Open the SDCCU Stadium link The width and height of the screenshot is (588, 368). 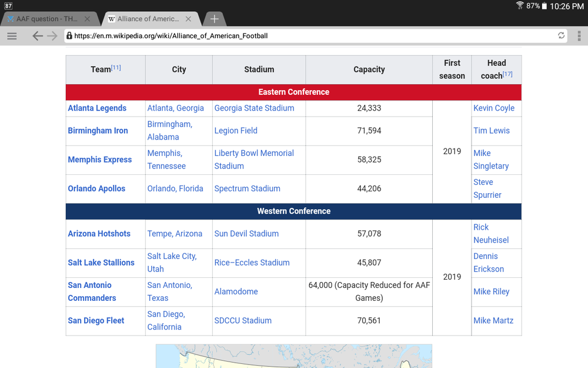pos(243,321)
